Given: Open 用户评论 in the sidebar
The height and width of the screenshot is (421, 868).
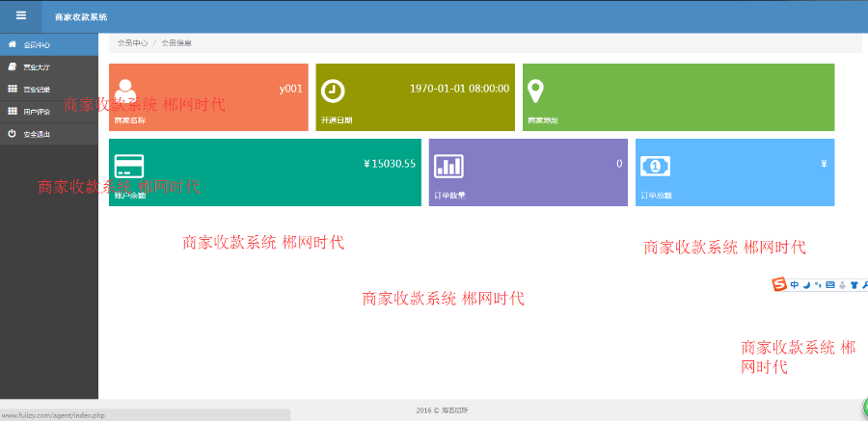Looking at the screenshot, I should coord(49,111).
